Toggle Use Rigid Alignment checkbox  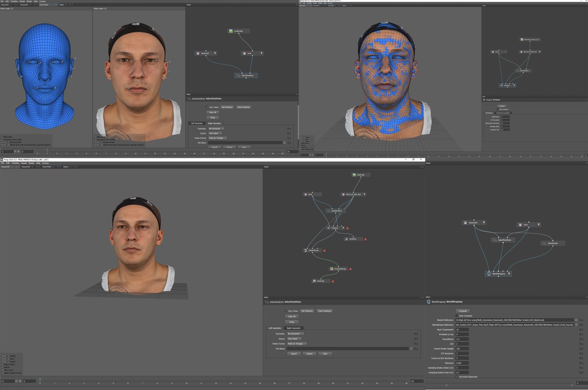click(x=457, y=377)
